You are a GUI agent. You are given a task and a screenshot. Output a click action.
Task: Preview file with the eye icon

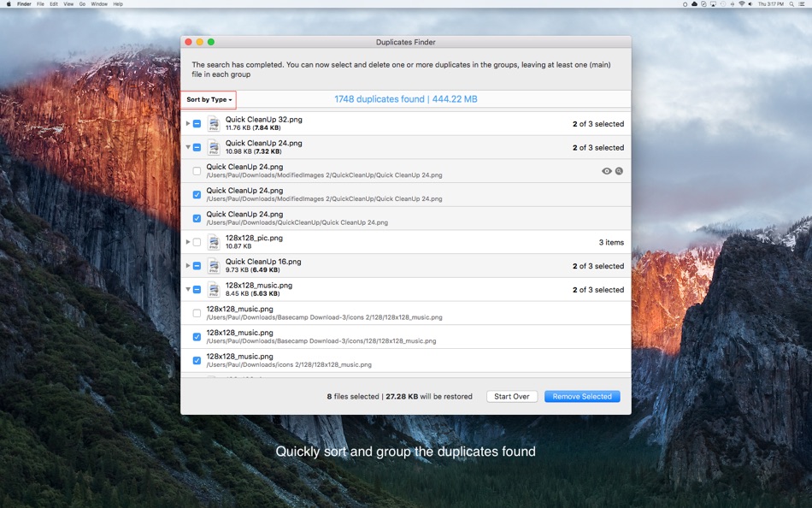(x=606, y=171)
